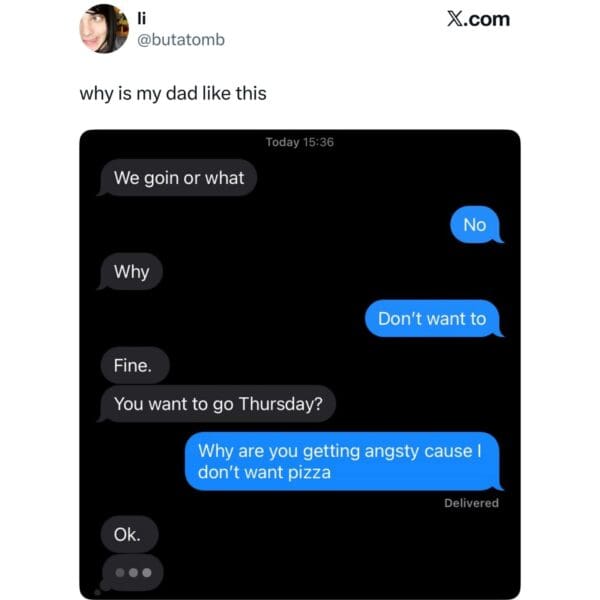This screenshot has height=600, width=600.
Task: Tap the gray "Why" message bubble
Action: 130,272
